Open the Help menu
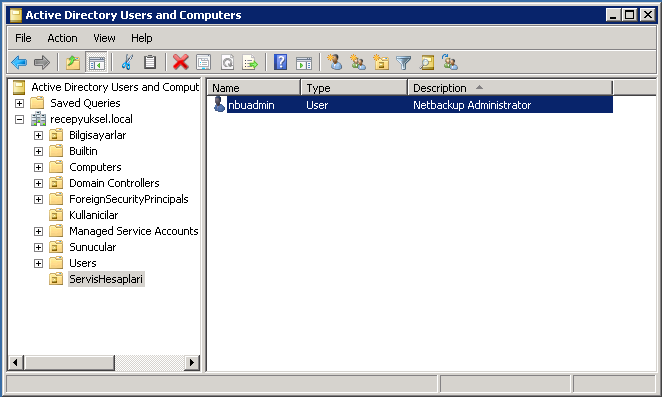This screenshot has height=397, width=662. [x=141, y=38]
